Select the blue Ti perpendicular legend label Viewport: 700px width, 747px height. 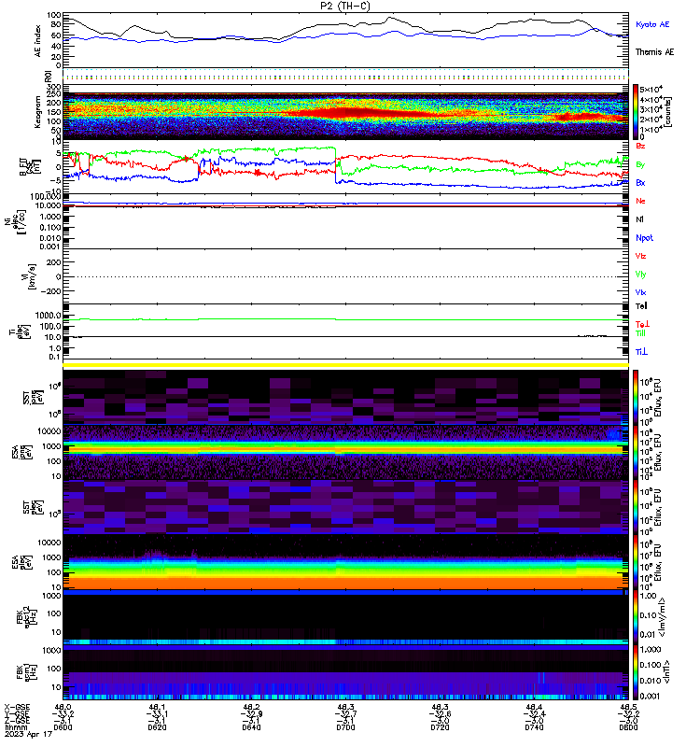pos(641,352)
